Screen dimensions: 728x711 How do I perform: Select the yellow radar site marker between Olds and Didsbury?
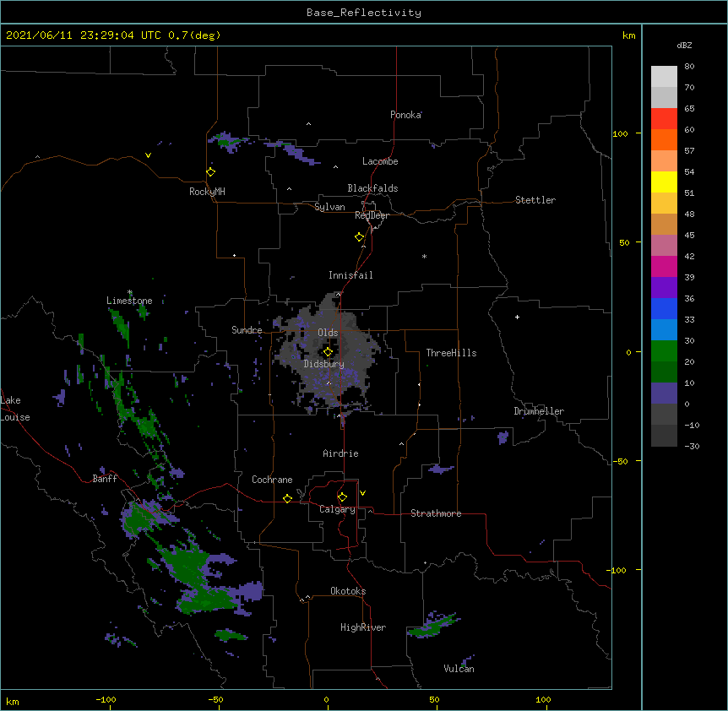click(328, 352)
